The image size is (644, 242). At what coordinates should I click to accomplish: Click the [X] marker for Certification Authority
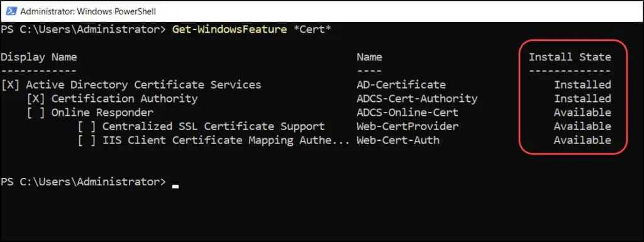(x=36, y=99)
